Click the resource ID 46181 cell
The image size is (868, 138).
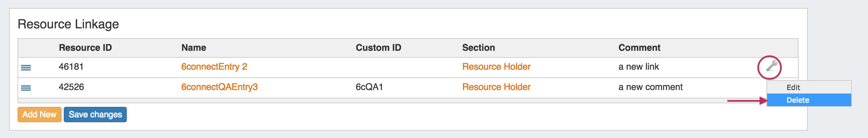tap(71, 67)
